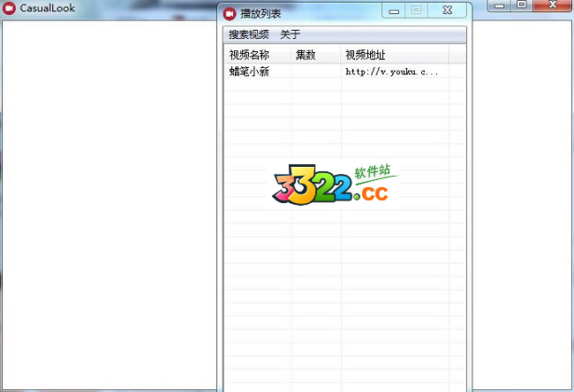Minimize the CasualLook main window
This screenshot has height=392, width=574.
(x=499, y=5)
